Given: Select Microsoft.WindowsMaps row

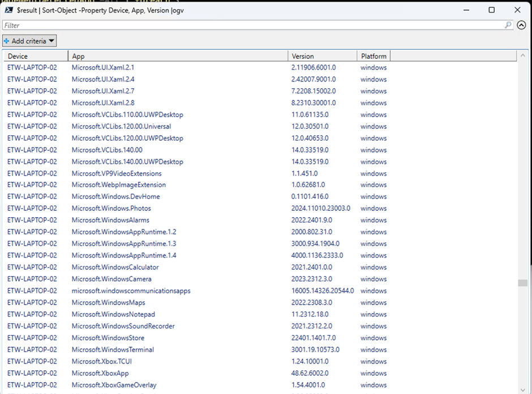Looking at the screenshot, I should 260,302.
